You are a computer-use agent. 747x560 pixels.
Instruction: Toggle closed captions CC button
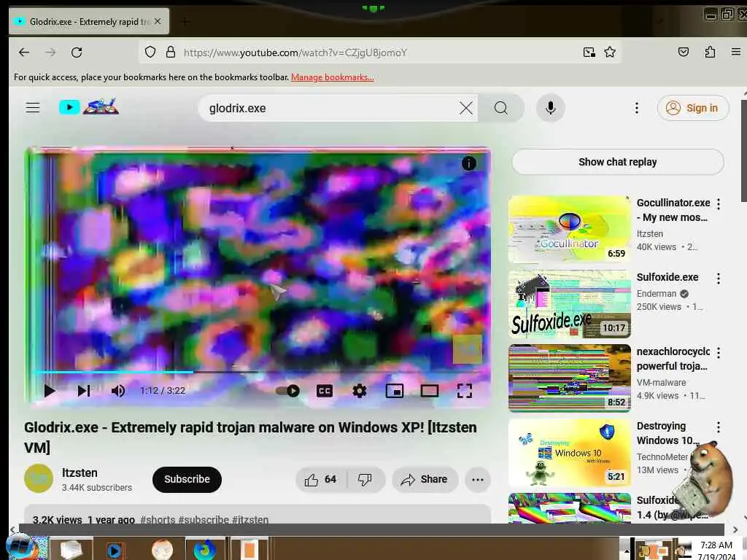(x=325, y=391)
